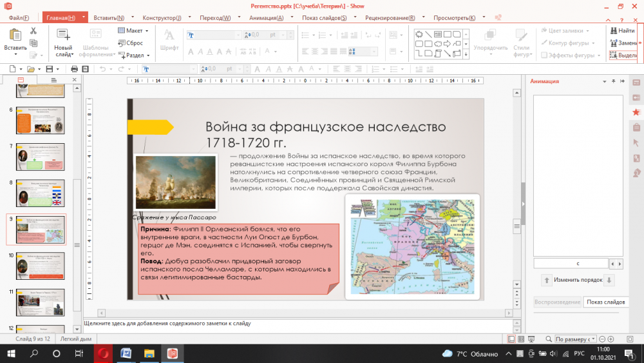Click the Save icon in quick toolbar

(x=48, y=69)
